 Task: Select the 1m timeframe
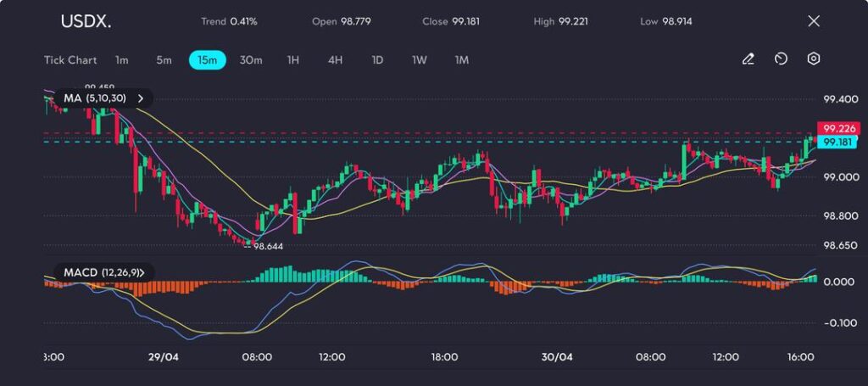point(122,60)
